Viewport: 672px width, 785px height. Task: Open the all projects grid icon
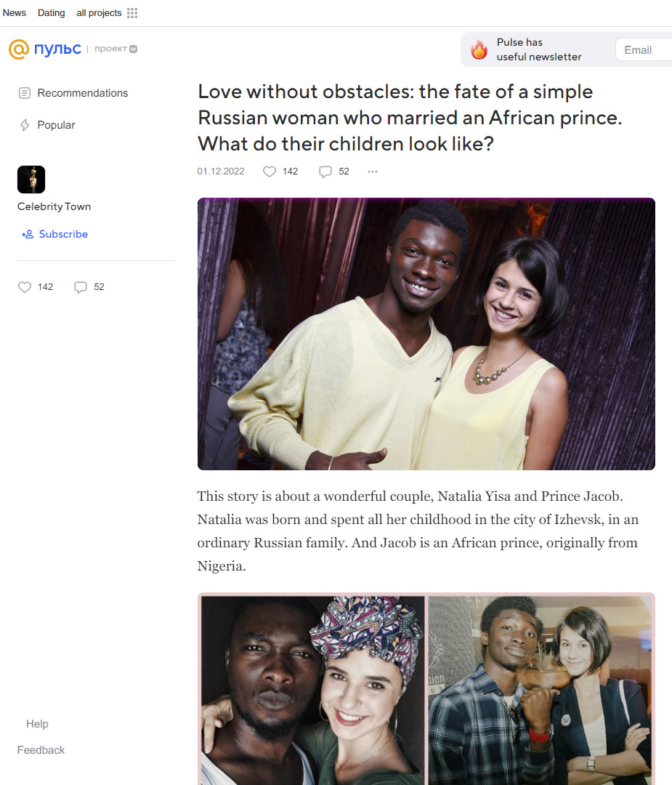(132, 13)
